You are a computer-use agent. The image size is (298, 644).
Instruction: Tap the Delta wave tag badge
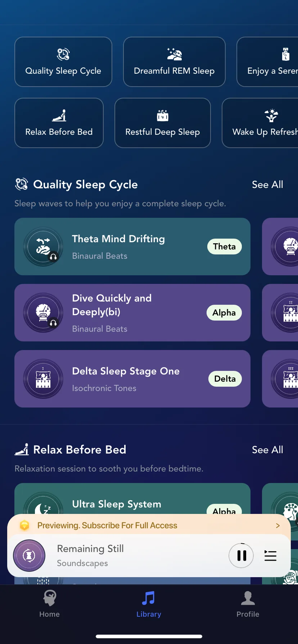coord(225,379)
